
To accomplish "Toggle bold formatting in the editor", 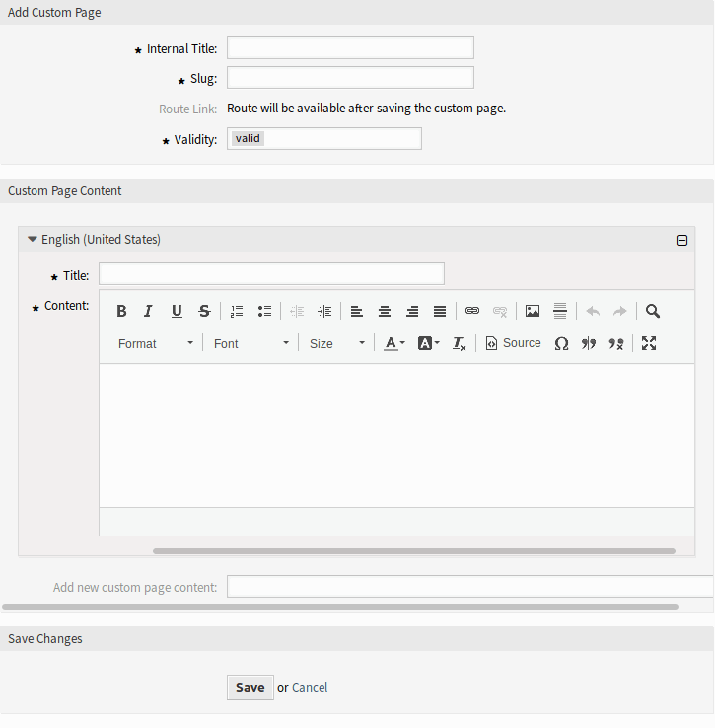I will tap(121, 311).
